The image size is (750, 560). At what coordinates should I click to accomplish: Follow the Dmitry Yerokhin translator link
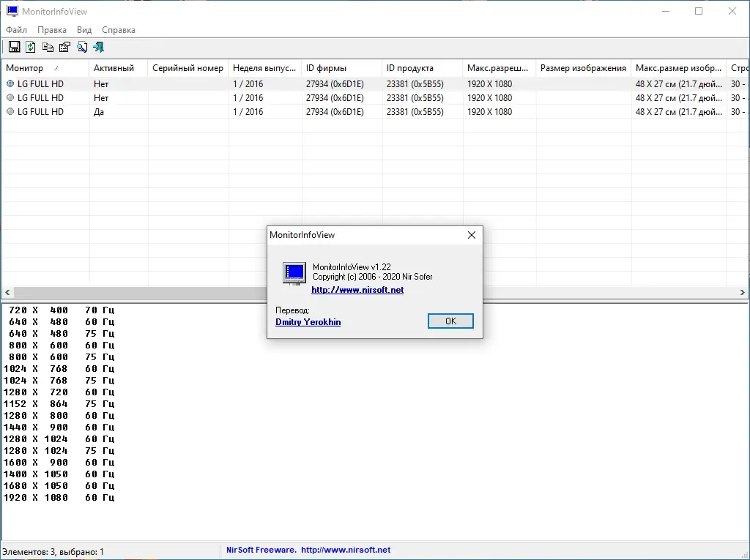click(308, 322)
